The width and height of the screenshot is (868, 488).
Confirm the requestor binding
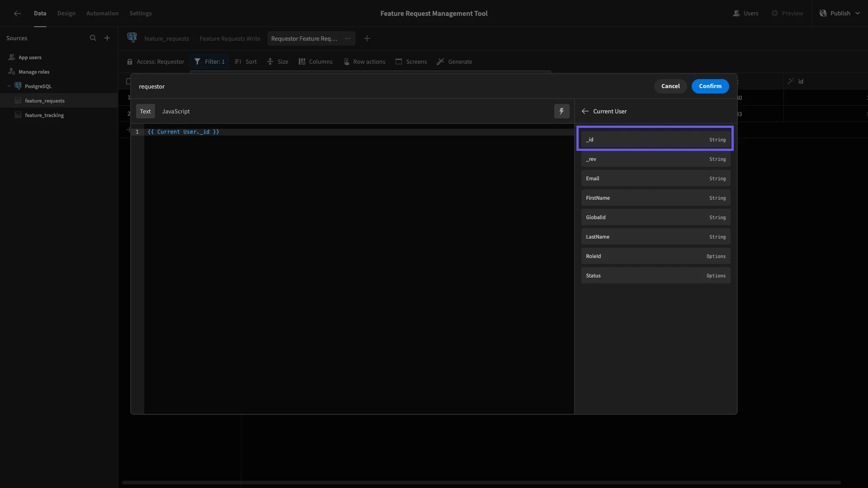pyautogui.click(x=710, y=86)
